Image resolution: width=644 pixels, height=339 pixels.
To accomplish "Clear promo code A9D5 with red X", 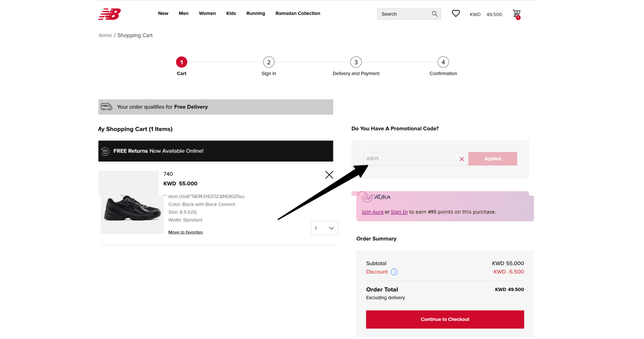I will pos(462,159).
